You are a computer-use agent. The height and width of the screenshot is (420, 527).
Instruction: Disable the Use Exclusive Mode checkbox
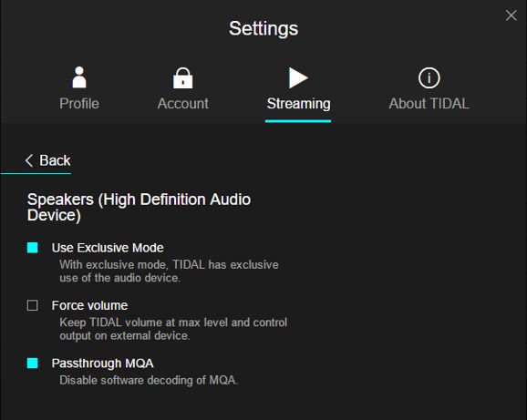[33, 248]
